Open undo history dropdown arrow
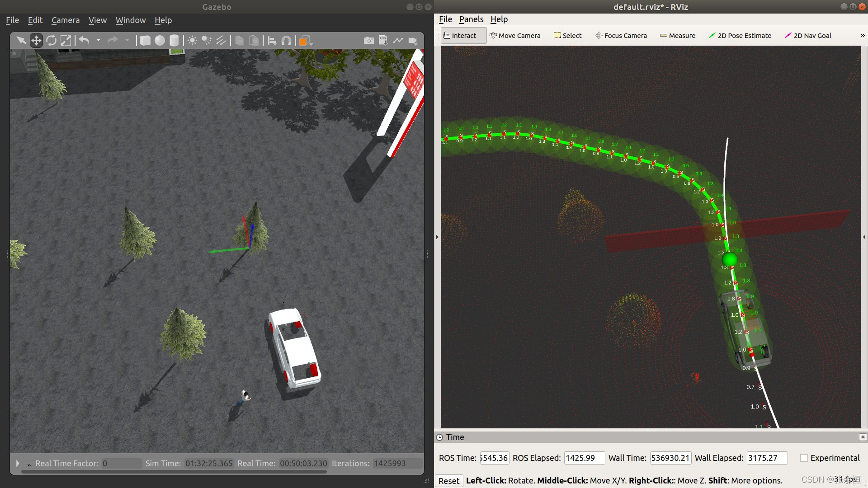 tap(98, 41)
